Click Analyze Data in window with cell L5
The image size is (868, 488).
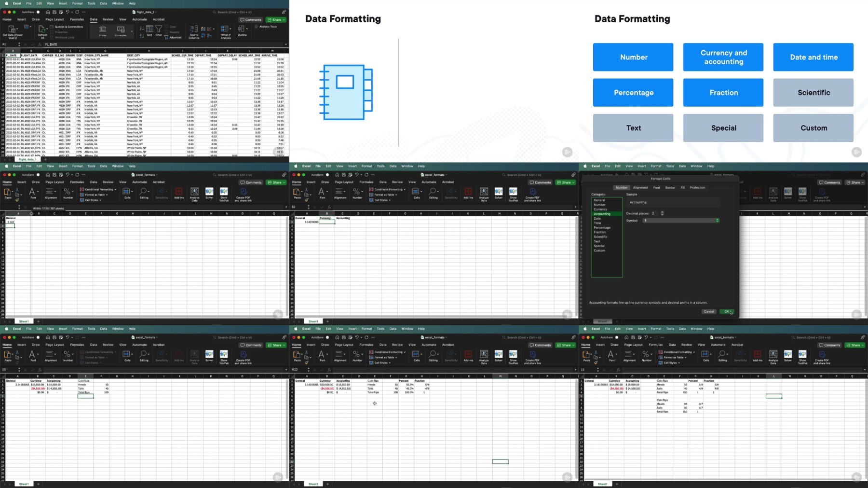[x=773, y=357]
